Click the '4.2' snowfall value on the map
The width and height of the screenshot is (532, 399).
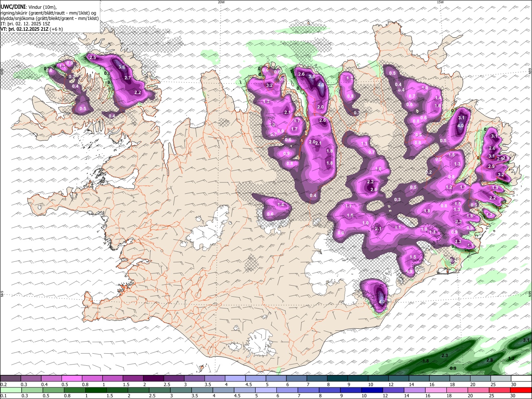coord(382,302)
